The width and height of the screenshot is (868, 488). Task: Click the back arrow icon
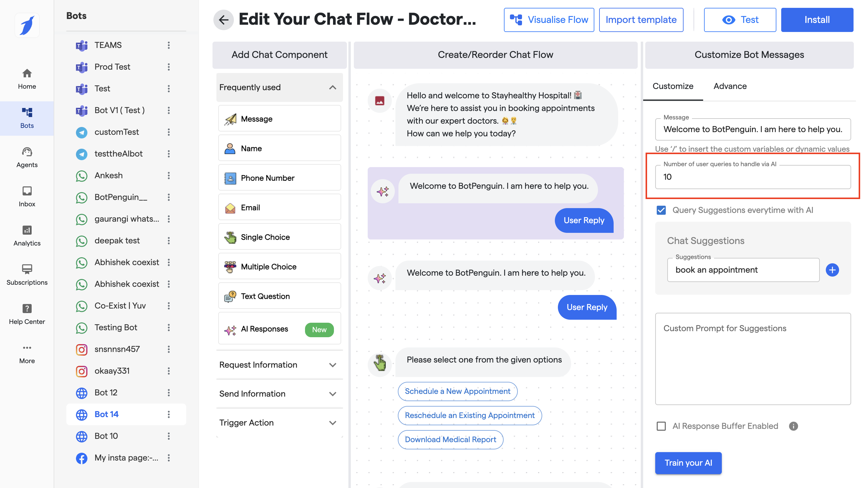point(223,20)
